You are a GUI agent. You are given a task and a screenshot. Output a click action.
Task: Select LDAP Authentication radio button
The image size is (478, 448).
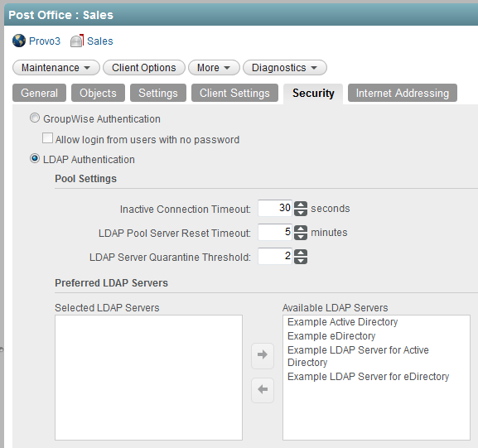[x=35, y=159]
